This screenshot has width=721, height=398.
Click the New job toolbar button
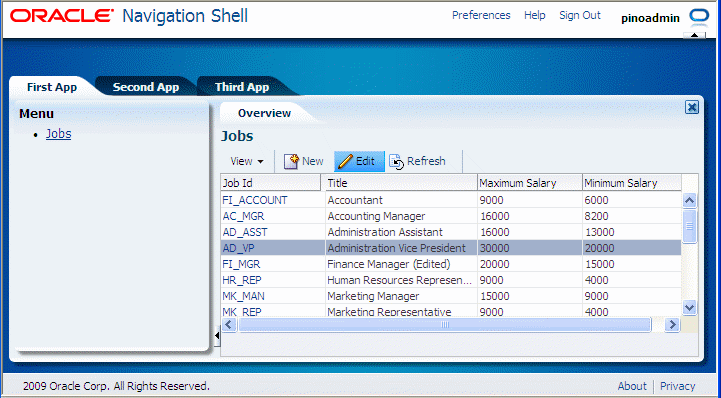tap(303, 161)
